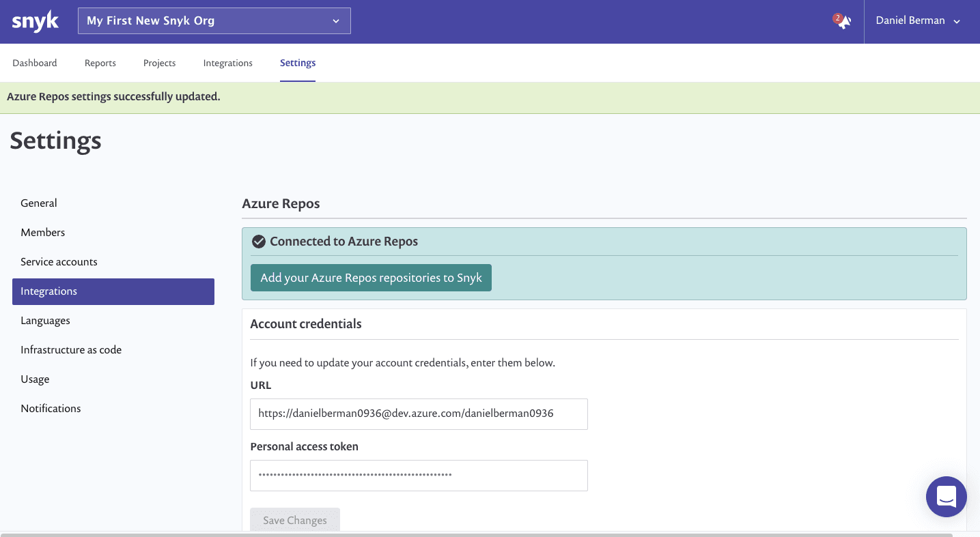
Task: Click the Account credentials heading
Action: tap(306, 324)
